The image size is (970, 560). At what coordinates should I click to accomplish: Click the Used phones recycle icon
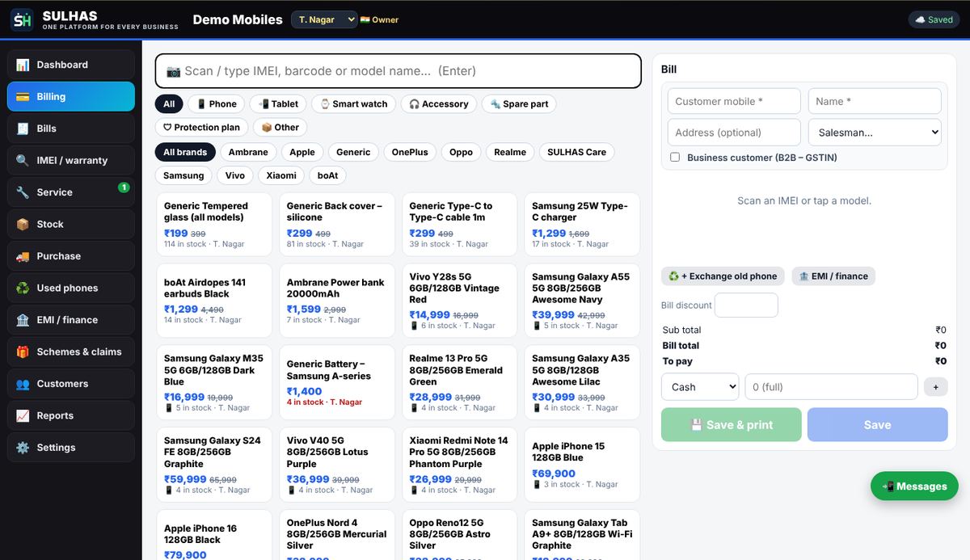[23, 288]
